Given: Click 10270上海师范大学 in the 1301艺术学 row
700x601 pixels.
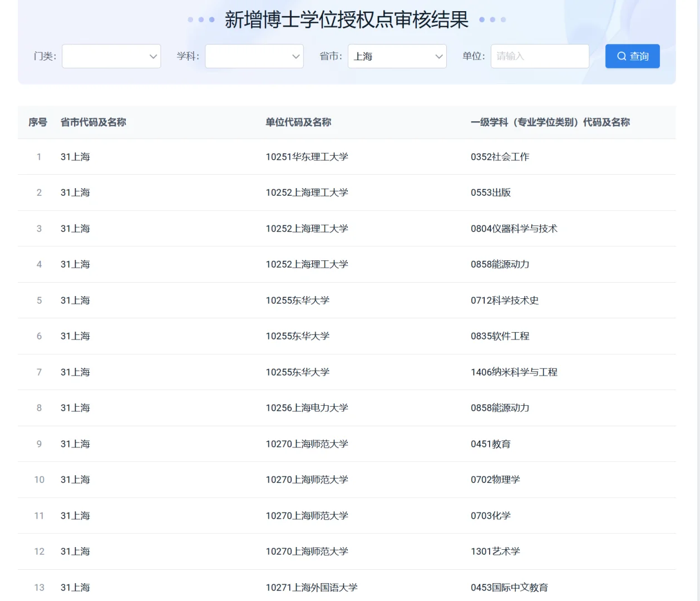Looking at the screenshot, I should pos(307,551).
